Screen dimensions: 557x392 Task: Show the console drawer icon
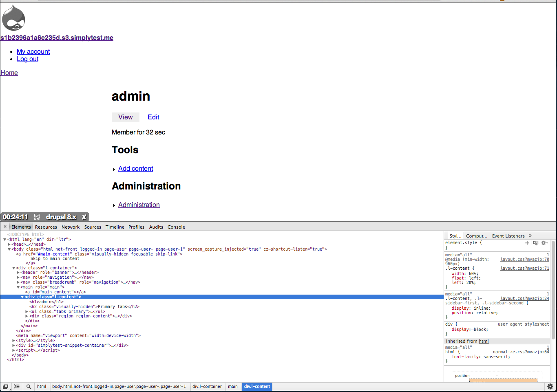[17, 386]
